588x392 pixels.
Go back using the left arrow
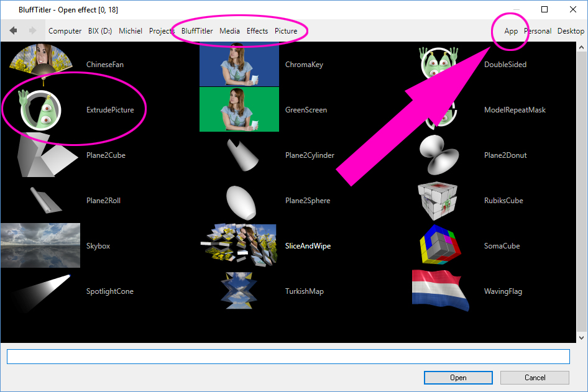pyautogui.click(x=13, y=30)
